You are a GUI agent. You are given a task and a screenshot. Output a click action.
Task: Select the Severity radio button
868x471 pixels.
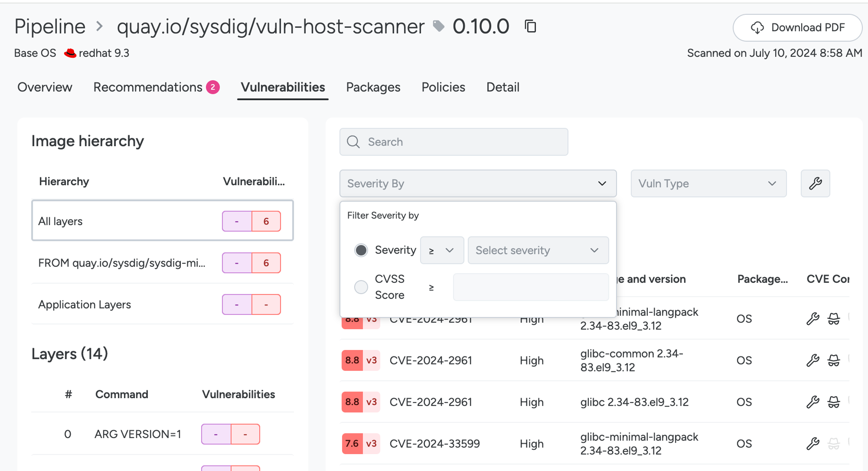click(x=361, y=250)
